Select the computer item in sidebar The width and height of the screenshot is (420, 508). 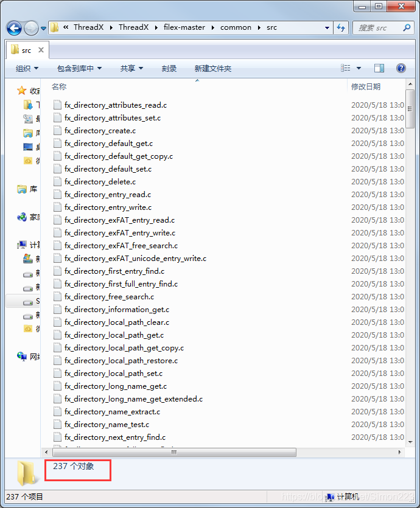tap(29, 245)
